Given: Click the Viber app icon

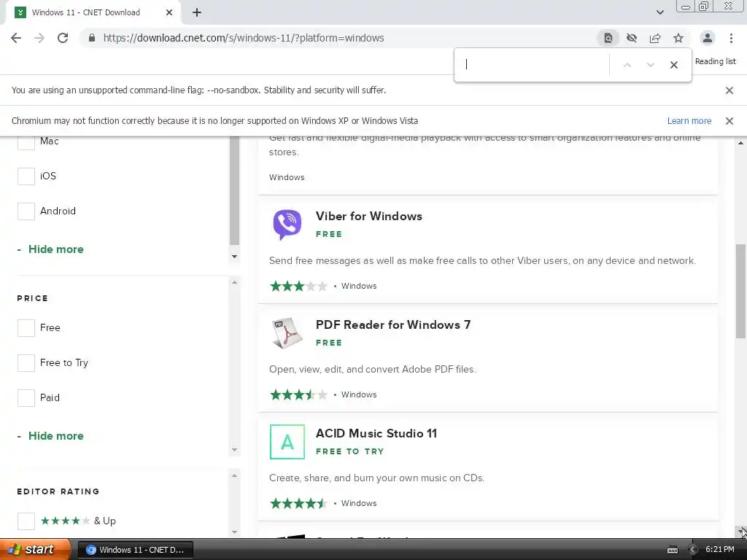Looking at the screenshot, I should click(x=287, y=225).
